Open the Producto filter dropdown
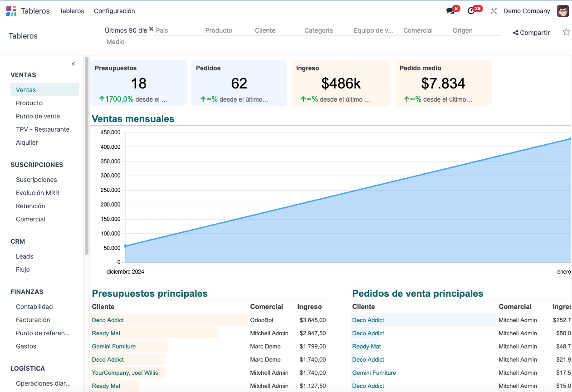 tap(227, 30)
